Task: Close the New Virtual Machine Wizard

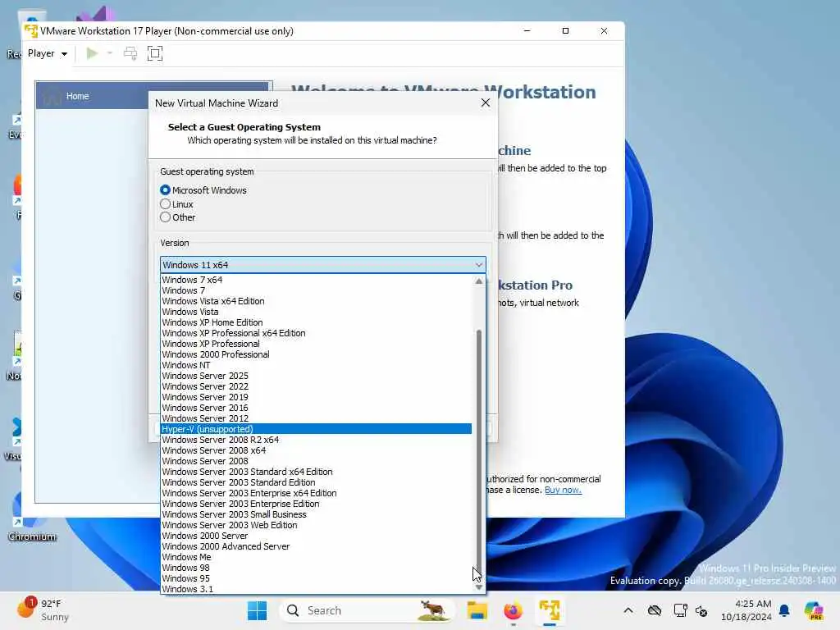Action: pos(486,103)
